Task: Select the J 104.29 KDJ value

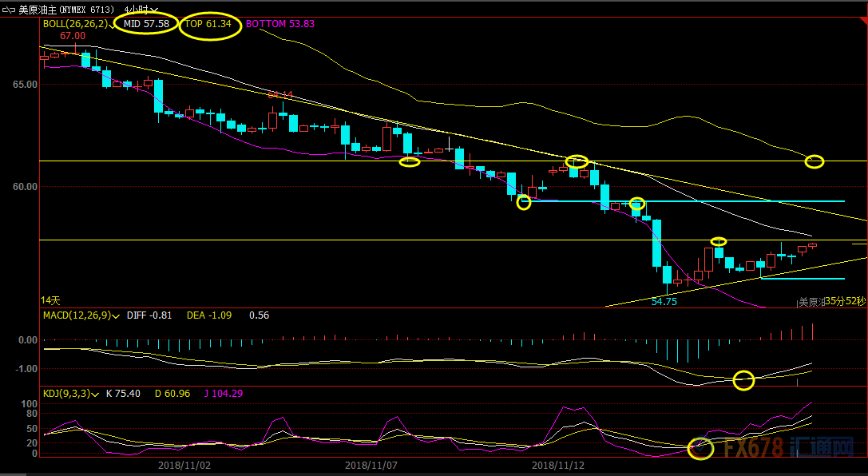Action: coord(223,394)
